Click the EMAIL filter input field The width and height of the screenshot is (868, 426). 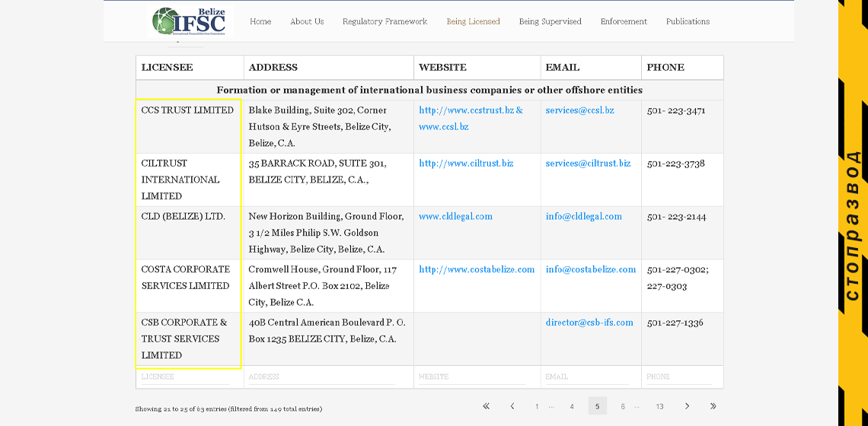587,377
